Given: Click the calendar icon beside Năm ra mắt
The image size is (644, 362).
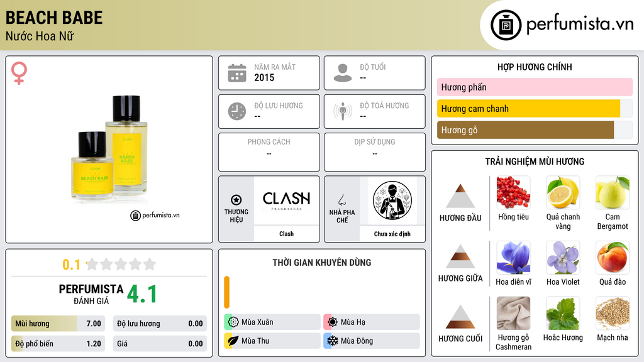Looking at the screenshot, I should pyautogui.click(x=237, y=73).
